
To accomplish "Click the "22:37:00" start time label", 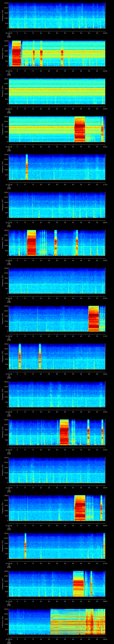I will point(9,601).
